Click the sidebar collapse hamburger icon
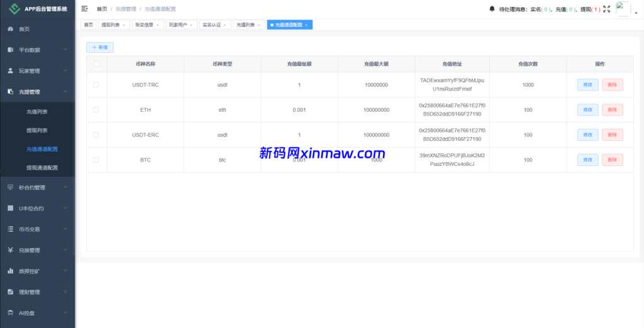This screenshot has height=328, width=644. [85, 9]
